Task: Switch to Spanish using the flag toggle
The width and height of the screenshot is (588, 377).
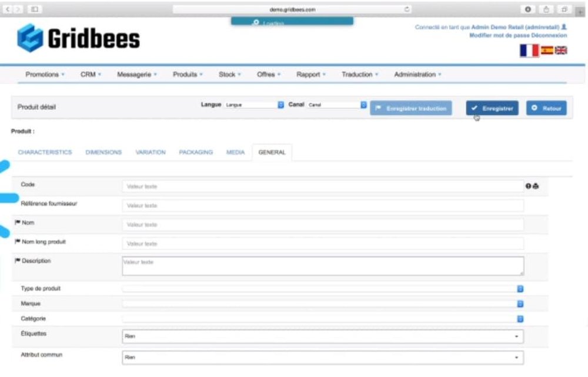Action: pos(546,52)
